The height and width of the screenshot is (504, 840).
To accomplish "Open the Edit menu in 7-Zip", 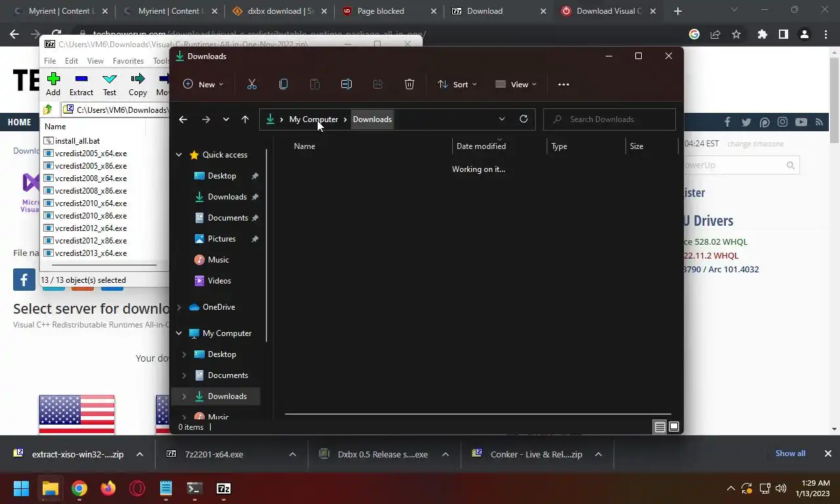I will pyautogui.click(x=72, y=60).
